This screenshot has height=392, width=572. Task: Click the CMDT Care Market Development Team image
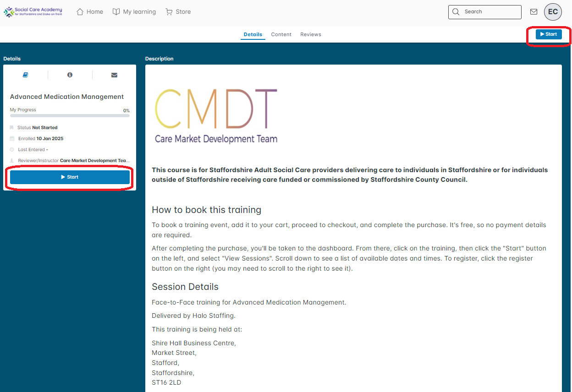pyautogui.click(x=216, y=116)
